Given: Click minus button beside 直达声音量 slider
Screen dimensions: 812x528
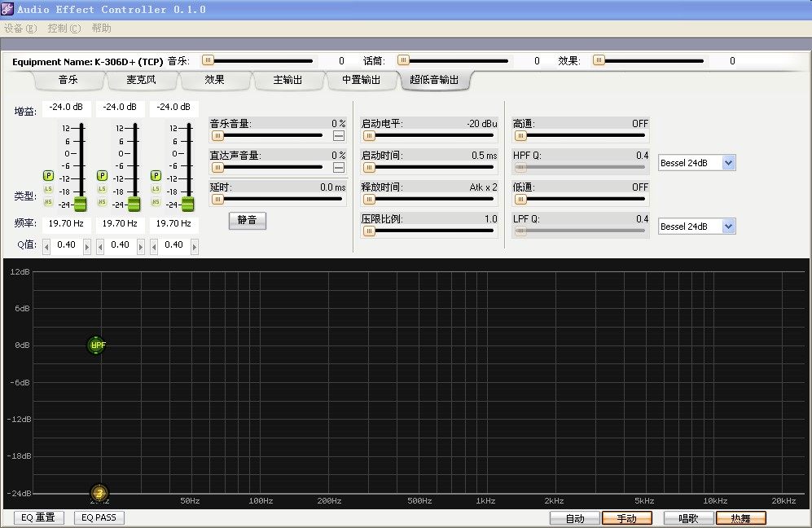Looking at the screenshot, I should pos(339,167).
